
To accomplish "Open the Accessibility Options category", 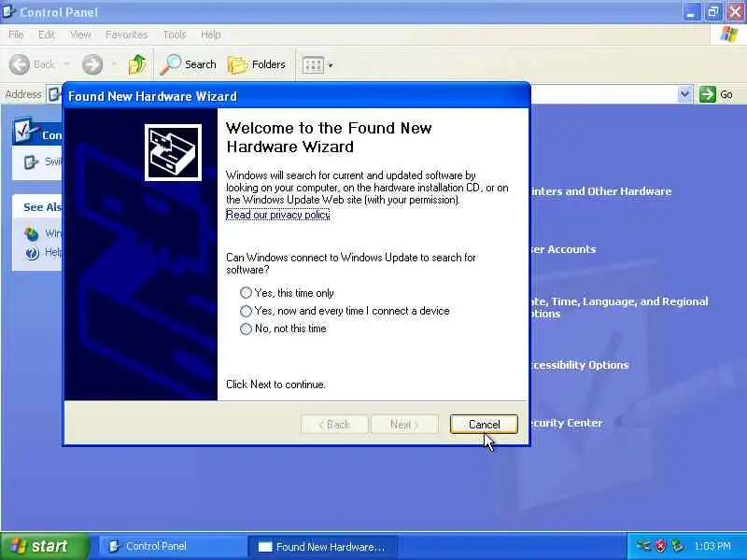I will 580,365.
